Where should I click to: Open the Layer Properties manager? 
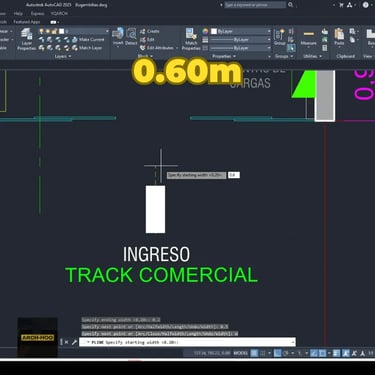pyautogui.click(x=26, y=39)
